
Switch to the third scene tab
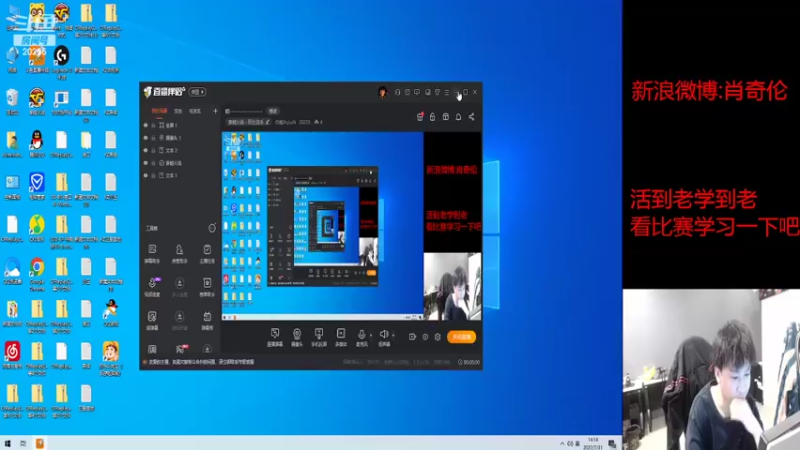(x=195, y=111)
